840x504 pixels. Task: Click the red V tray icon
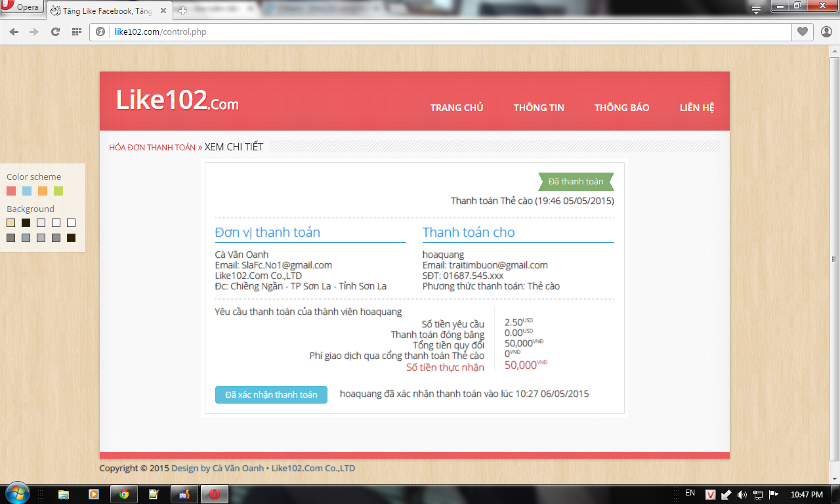(711, 494)
